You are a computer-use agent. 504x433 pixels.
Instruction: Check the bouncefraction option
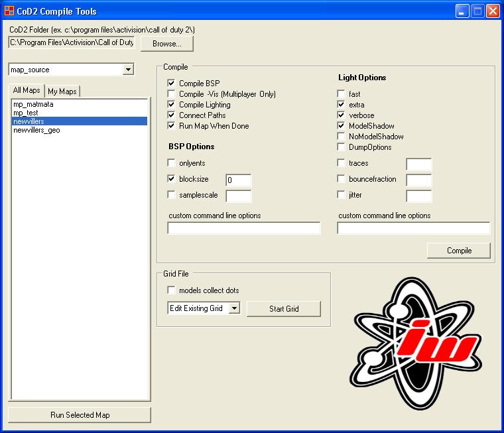click(341, 179)
